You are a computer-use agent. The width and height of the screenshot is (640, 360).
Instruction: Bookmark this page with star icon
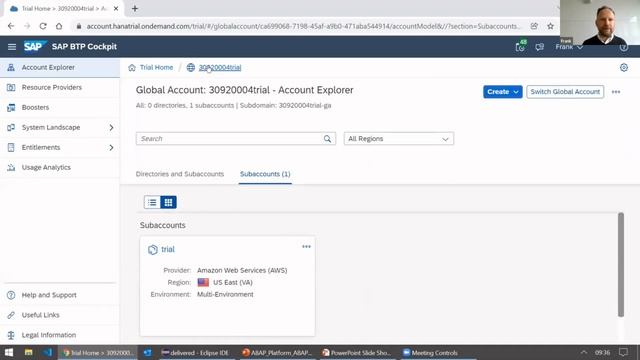click(550, 26)
